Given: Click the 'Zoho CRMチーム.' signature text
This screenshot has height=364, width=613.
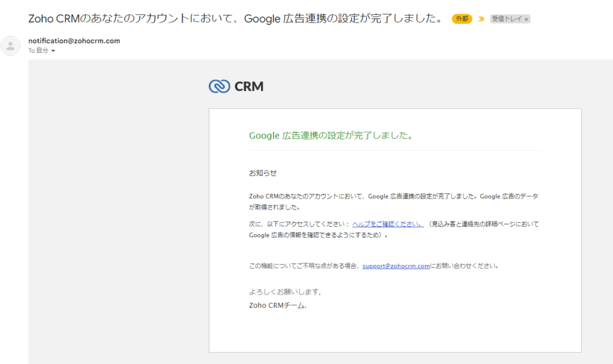Looking at the screenshot, I should pos(278,305).
